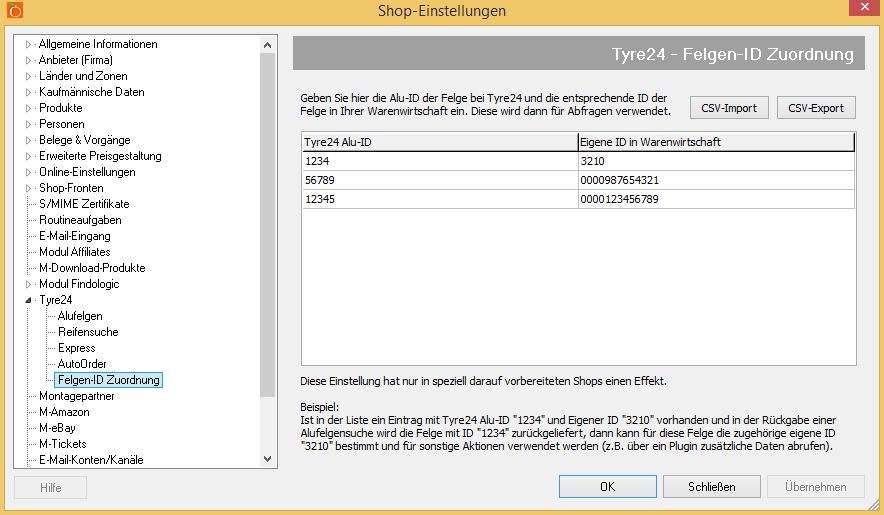Click Eigene ID in Warenwirtschaft header
Screen dimensions: 884x515
click(x=716, y=142)
